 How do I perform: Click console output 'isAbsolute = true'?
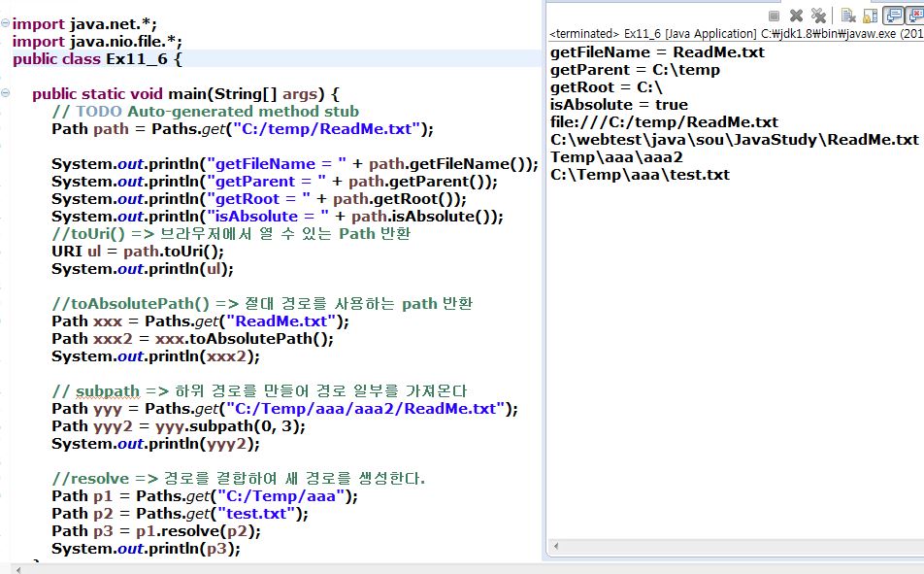[x=619, y=105]
